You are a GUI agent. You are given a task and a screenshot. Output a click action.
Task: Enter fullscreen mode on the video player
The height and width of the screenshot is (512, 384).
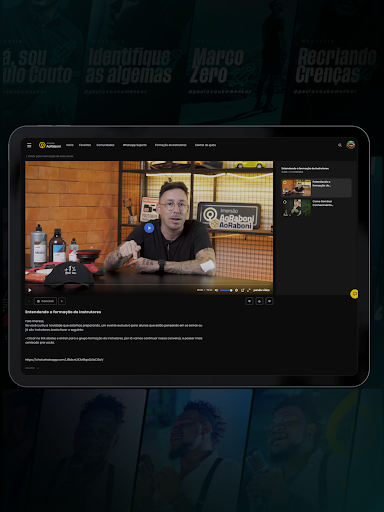coord(249,290)
